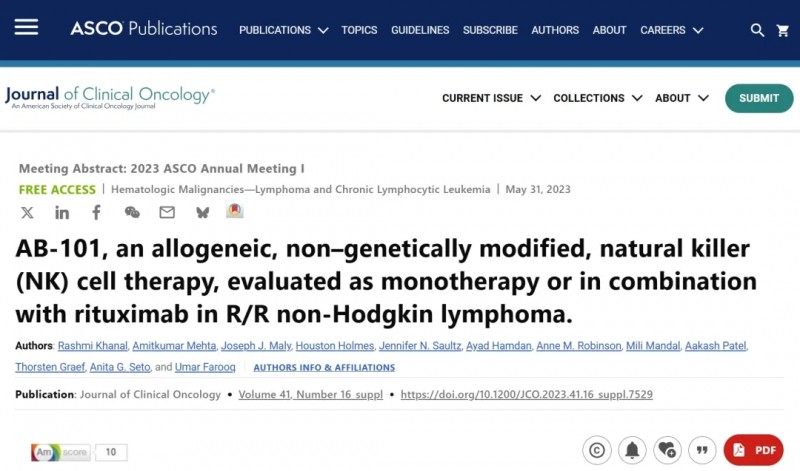The image size is (800, 471).
Task: Share article on Bluesky
Action: click(x=202, y=212)
